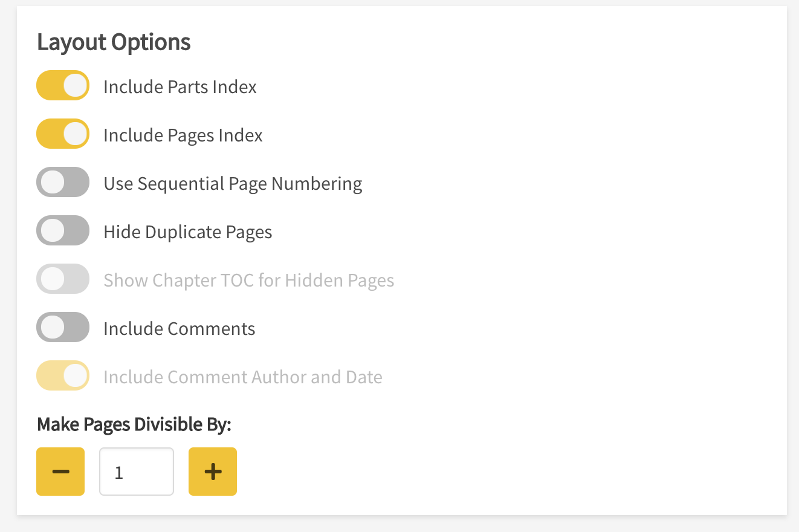
Task: Click 'Show Chapter TOC for Hidden Pages' text
Action: point(249,281)
